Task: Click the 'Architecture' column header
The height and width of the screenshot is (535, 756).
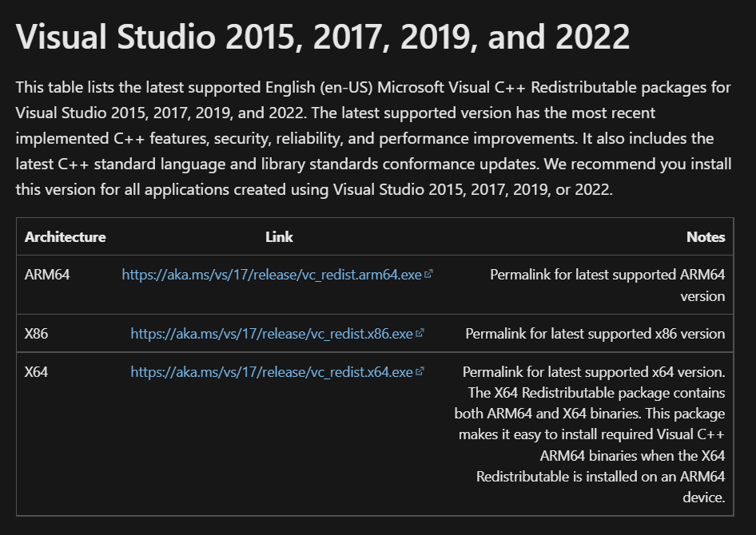Action: [65, 237]
